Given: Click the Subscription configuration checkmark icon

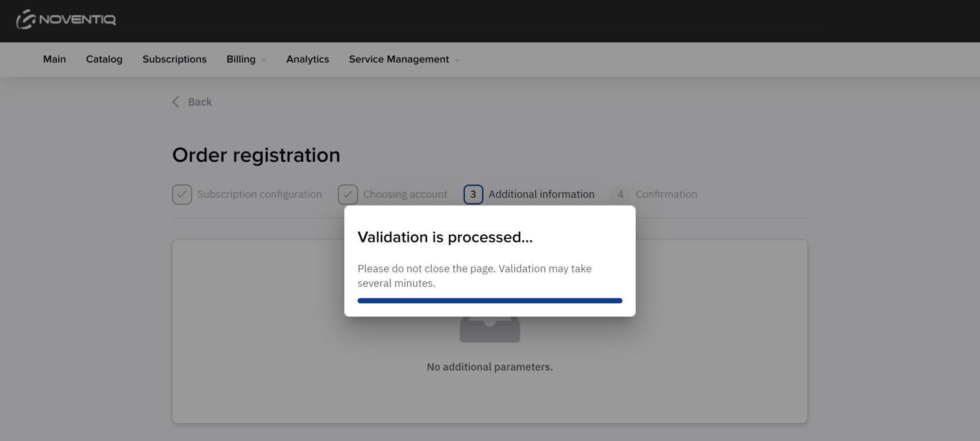Looking at the screenshot, I should click(x=182, y=194).
